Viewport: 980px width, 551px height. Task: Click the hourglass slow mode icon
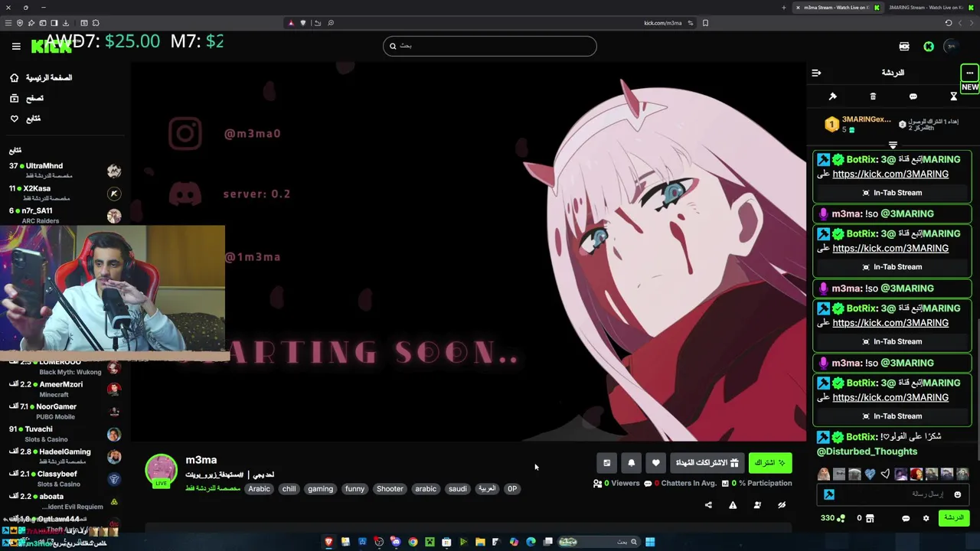(x=953, y=96)
